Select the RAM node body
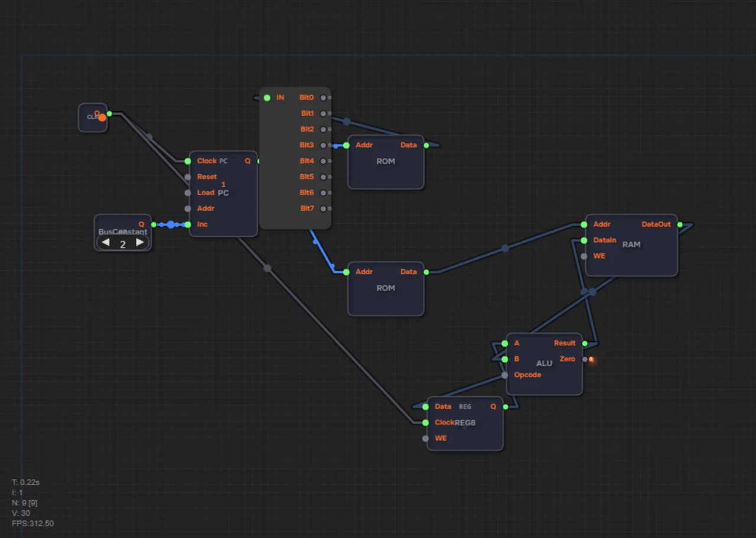This screenshot has height=538, width=756. tap(631, 245)
